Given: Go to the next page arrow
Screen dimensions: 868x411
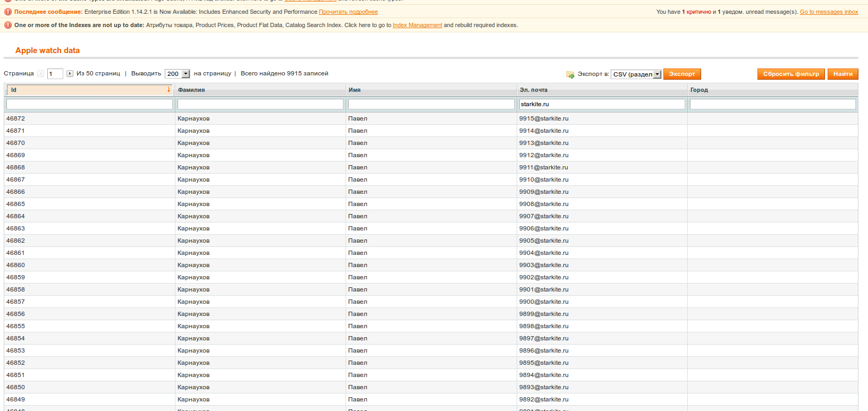Looking at the screenshot, I should [70, 74].
